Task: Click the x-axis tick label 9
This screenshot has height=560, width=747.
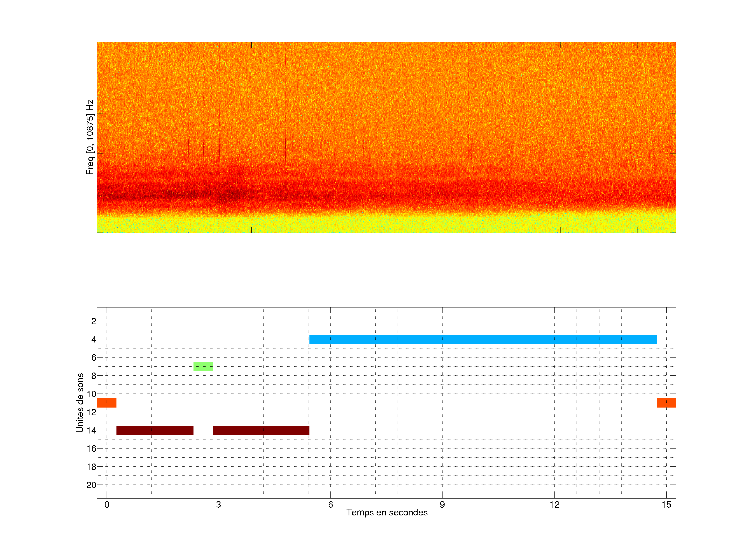Action: click(442, 505)
